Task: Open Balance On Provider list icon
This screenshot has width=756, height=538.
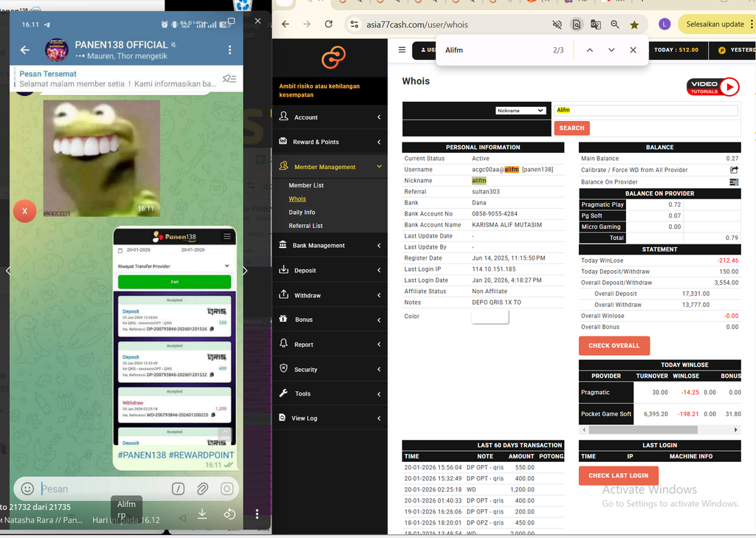Action: pos(734,182)
